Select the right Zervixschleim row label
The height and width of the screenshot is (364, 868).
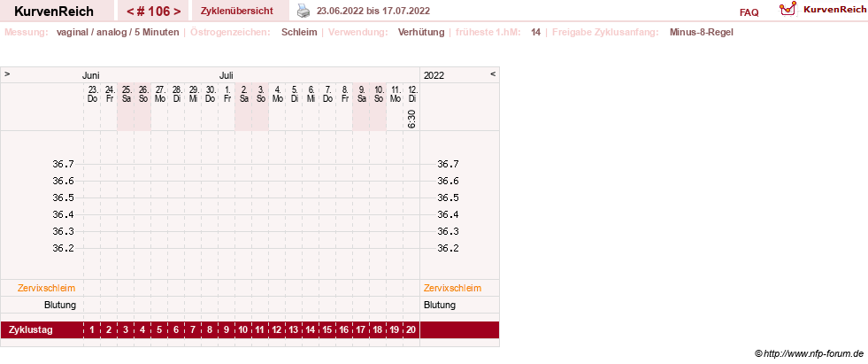[452, 288]
